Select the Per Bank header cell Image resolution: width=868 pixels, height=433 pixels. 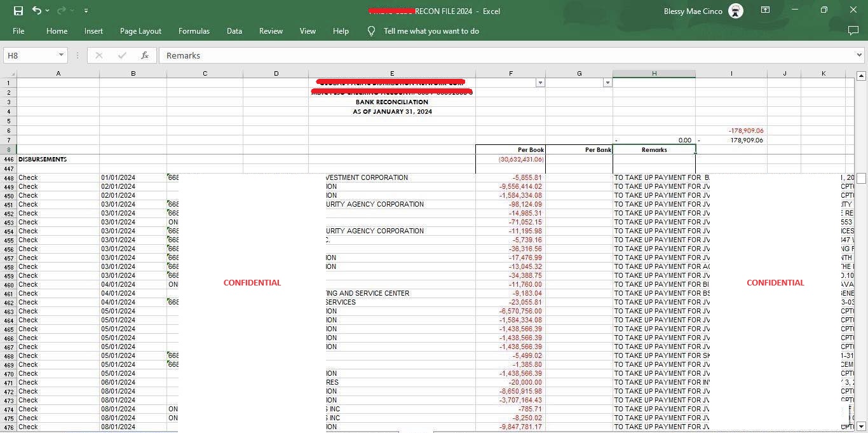[579, 149]
